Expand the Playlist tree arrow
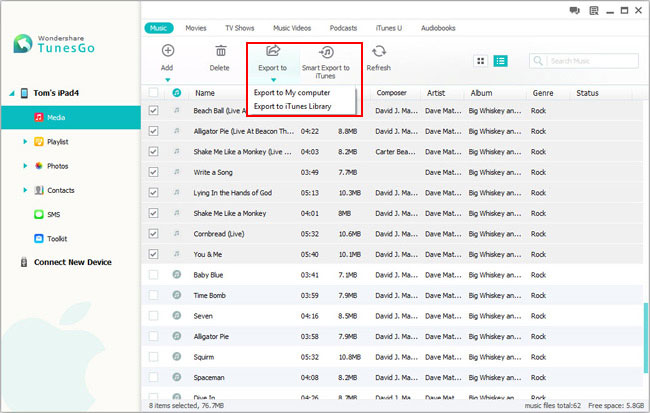The width and height of the screenshot is (650, 413). [25, 142]
